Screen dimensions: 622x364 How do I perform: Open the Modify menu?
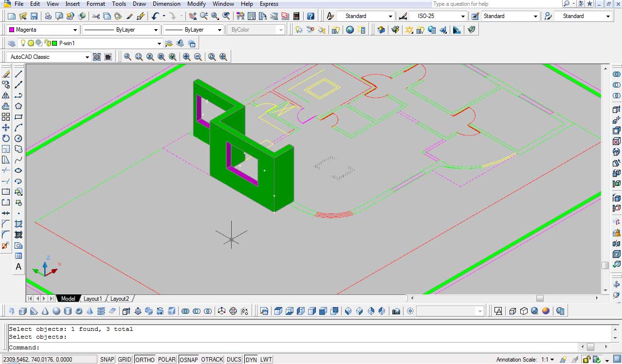[197, 4]
